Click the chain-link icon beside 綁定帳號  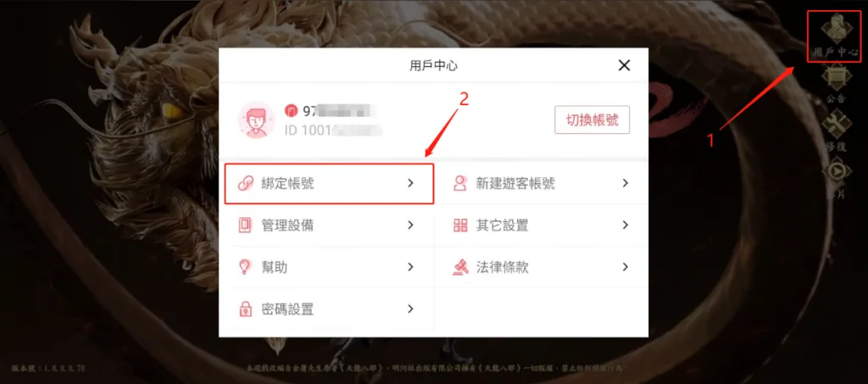pos(245,184)
